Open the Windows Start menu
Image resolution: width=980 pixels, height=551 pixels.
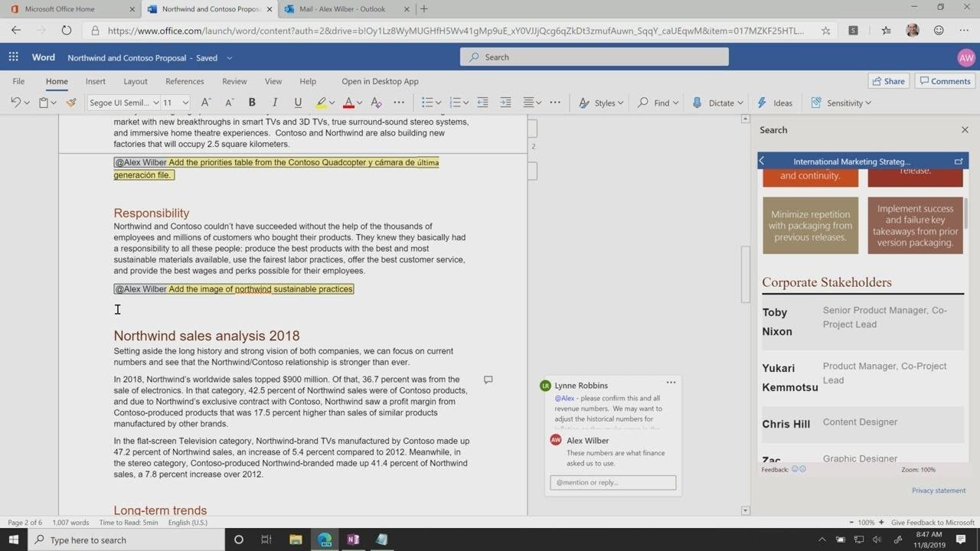[x=13, y=540]
